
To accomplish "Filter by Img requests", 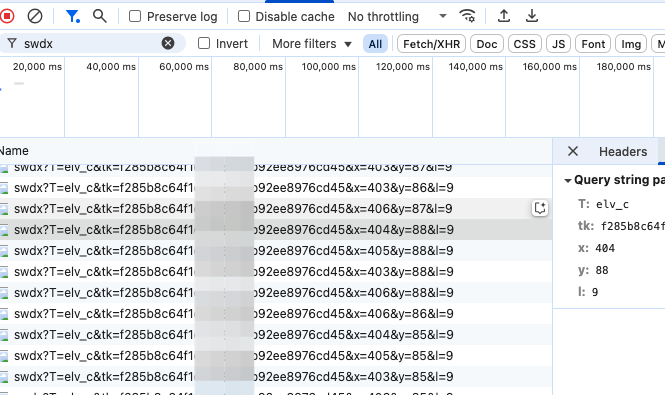I will point(631,44).
